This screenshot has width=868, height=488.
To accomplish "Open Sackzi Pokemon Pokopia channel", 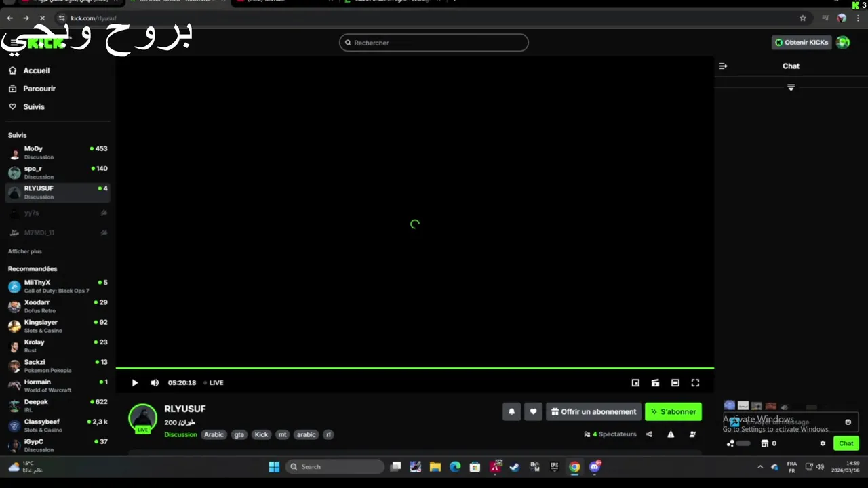I will coord(58,366).
